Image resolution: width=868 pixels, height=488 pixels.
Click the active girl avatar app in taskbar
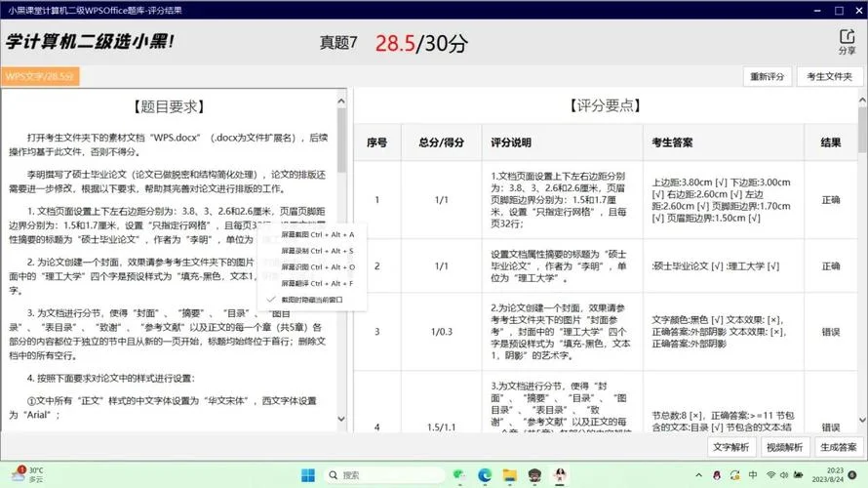560,474
